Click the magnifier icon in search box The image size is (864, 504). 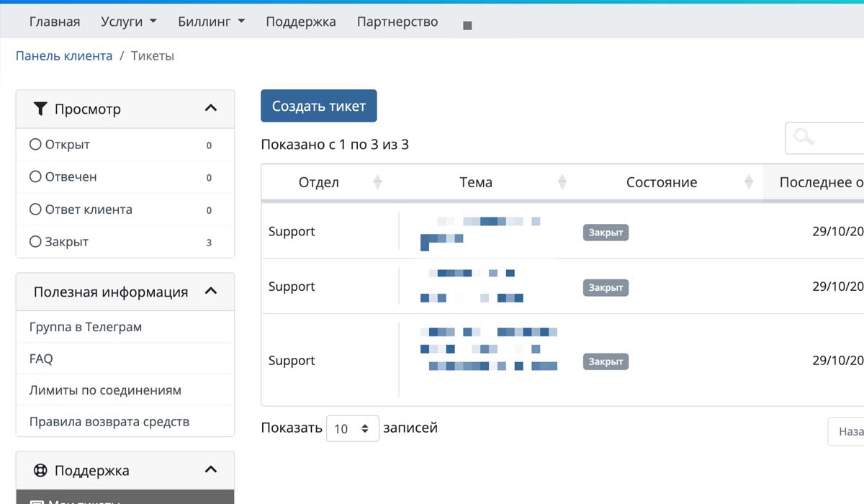point(804,138)
